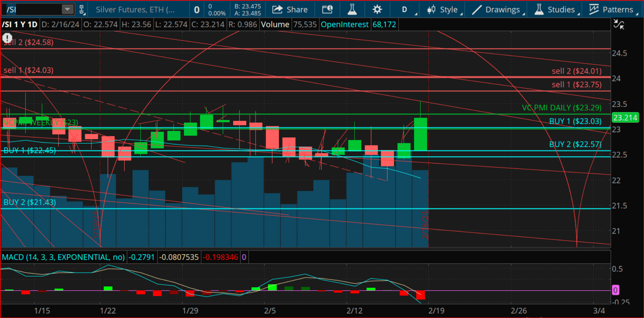This screenshot has width=644, height=318.
Task: Open the symbol selector dropdown arrow
Action: (x=68, y=9)
